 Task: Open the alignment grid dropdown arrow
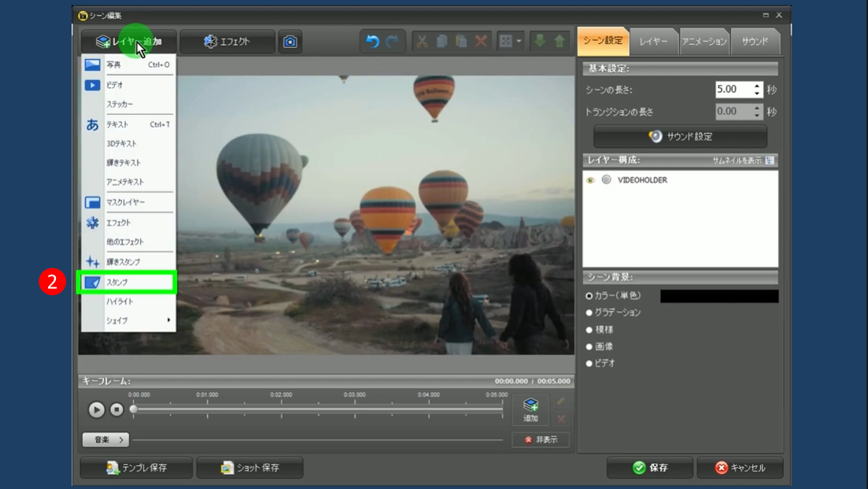pos(519,42)
